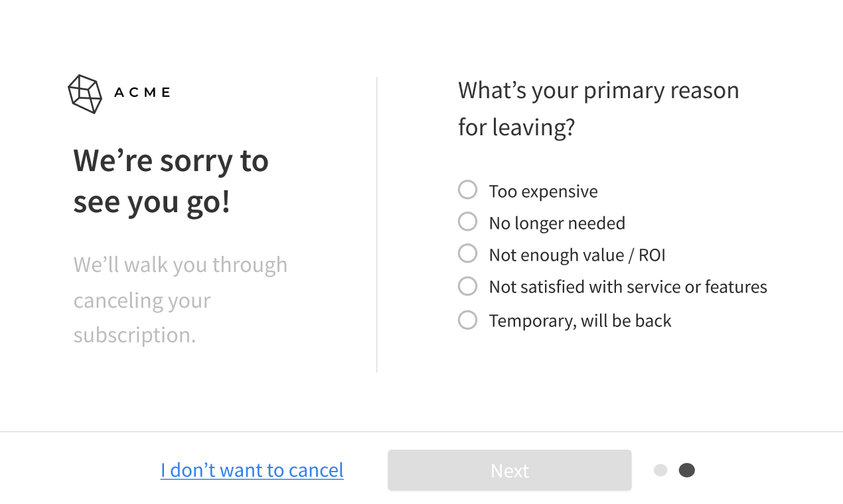This screenshot has width=843, height=504.
Task: Click the "Not satisfied with service or features" text
Action: click(x=628, y=287)
